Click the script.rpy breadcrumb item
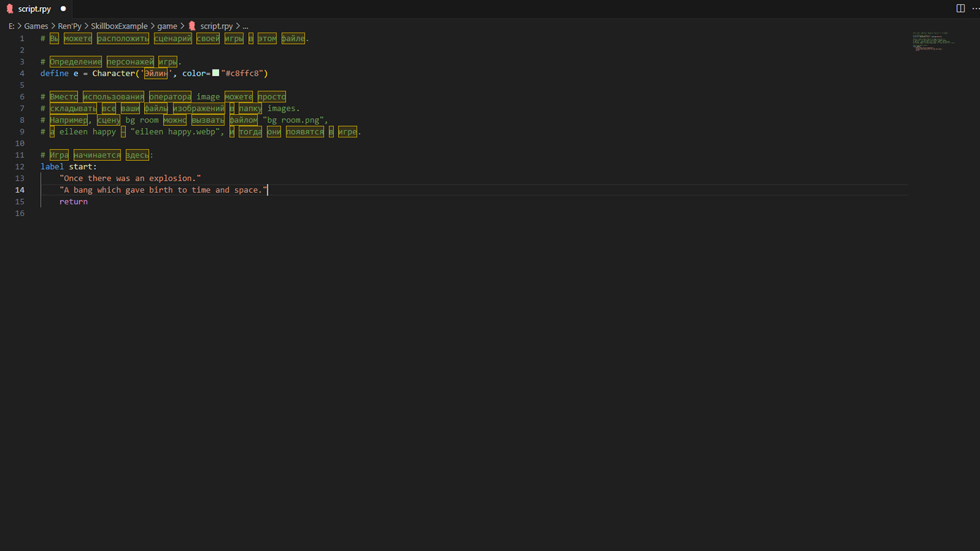Screen dimensions: 980x551 click(x=216, y=26)
